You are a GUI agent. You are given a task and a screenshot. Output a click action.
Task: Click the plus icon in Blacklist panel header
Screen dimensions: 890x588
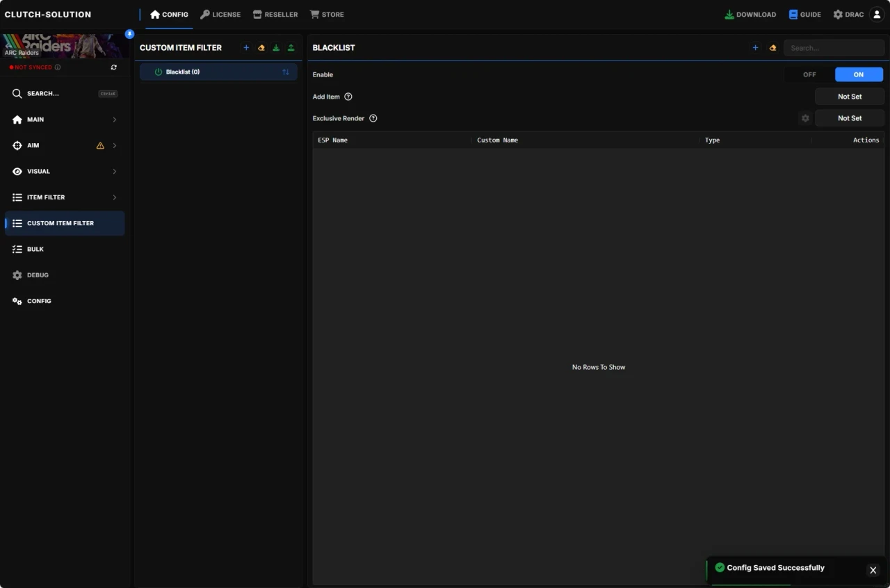756,48
